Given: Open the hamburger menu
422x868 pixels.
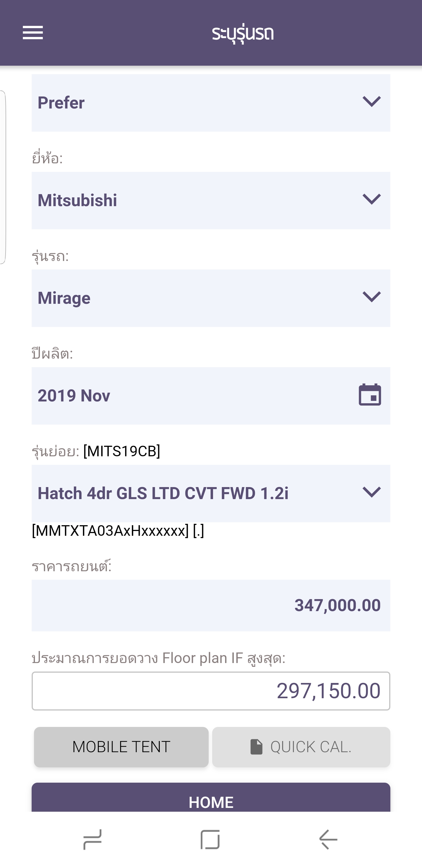Looking at the screenshot, I should point(33,33).
